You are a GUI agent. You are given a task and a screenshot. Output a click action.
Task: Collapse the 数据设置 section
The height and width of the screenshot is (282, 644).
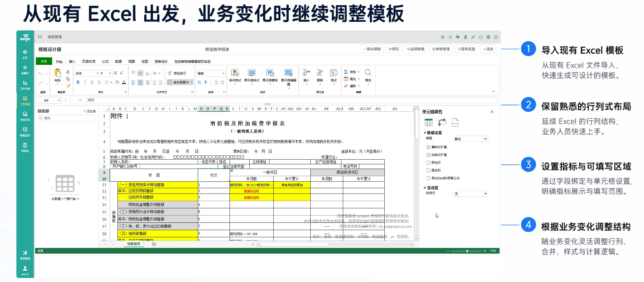(x=425, y=133)
